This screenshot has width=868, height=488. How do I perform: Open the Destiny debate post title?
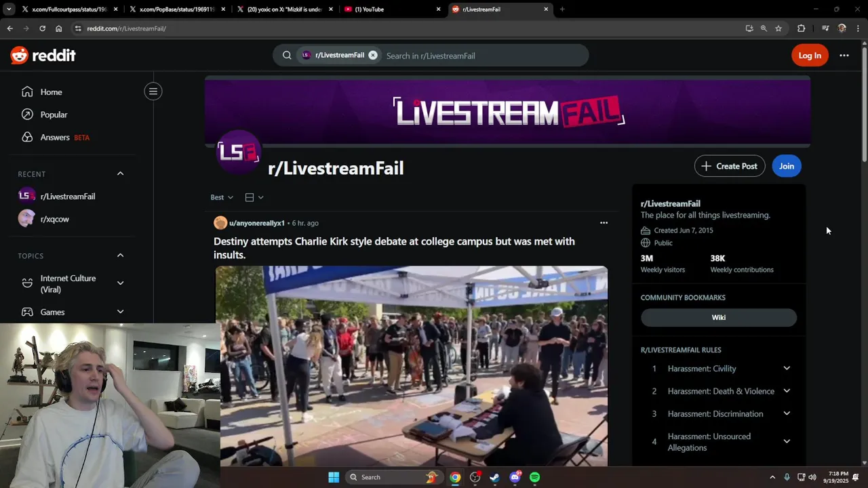click(x=394, y=248)
